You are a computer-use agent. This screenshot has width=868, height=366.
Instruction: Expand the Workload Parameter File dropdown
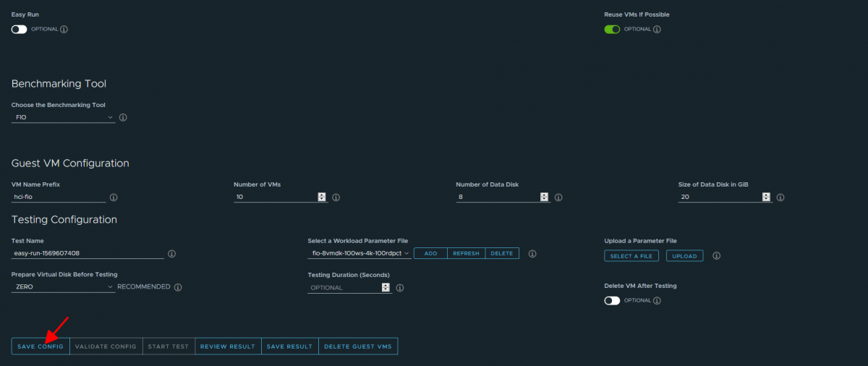pyautogui.click(x=359, y=254)
